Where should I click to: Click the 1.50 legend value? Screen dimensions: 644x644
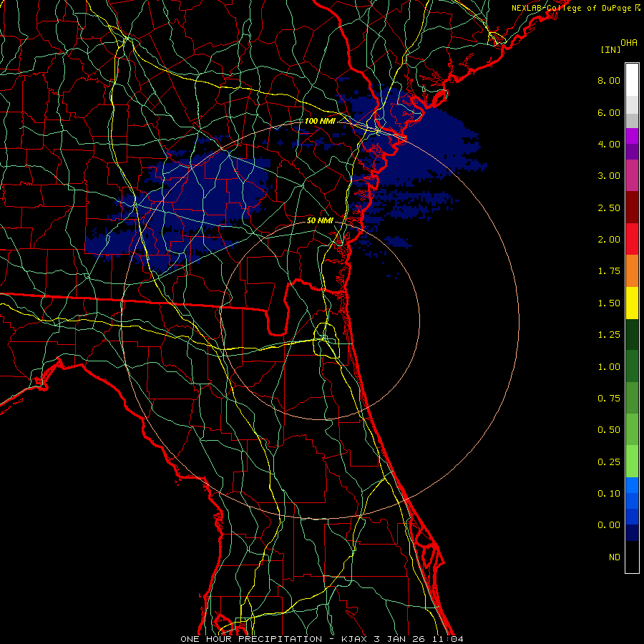pos(609,303)
